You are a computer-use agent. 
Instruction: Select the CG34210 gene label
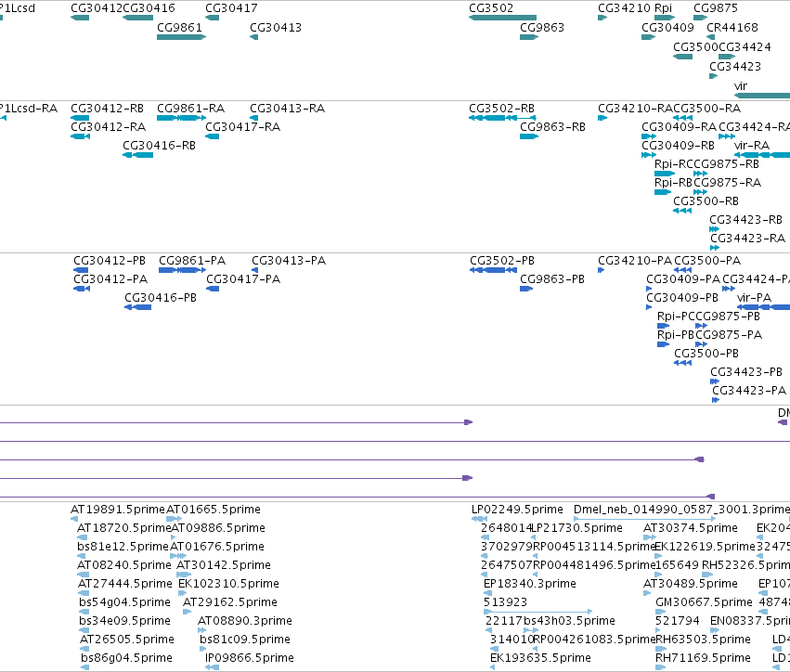coord(624,8)
